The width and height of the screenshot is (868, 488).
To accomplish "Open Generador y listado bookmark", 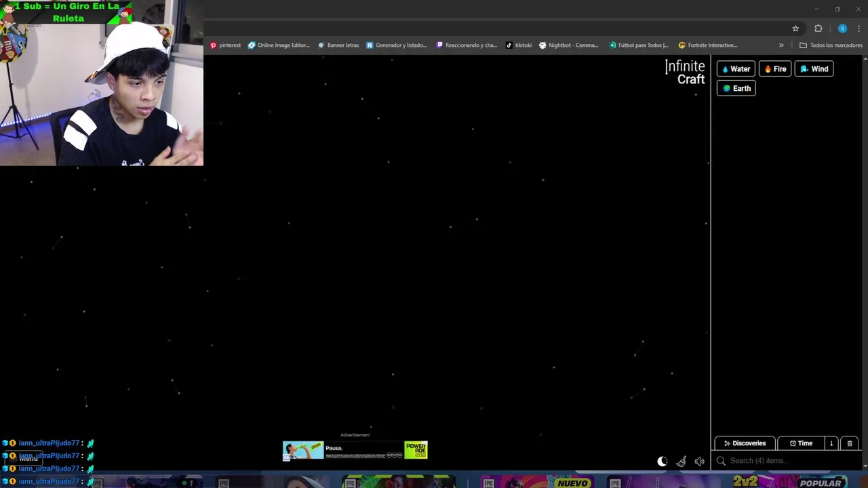I will click(x=397, y=45).
